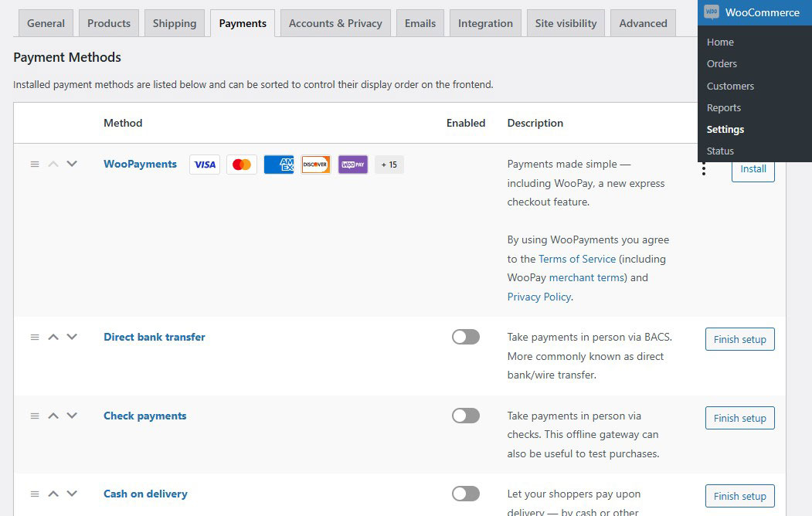Click Finish setup for Direct bank transfer
Viewport: 812px width, 516px height.
tap(739, 340)
